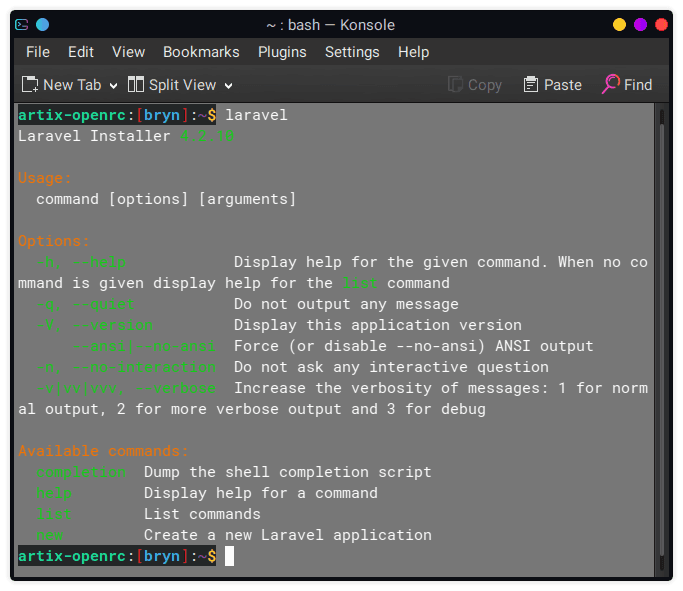Click the white terminal cursor block
Screen dimensions: 683x591
tap(229, 556)
